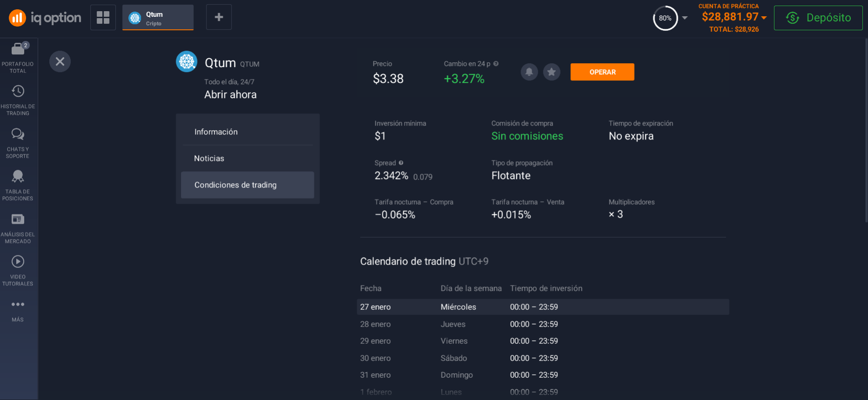The image size is (868, 400).
Task: Click help icon next to Spread
Action: 401,163
